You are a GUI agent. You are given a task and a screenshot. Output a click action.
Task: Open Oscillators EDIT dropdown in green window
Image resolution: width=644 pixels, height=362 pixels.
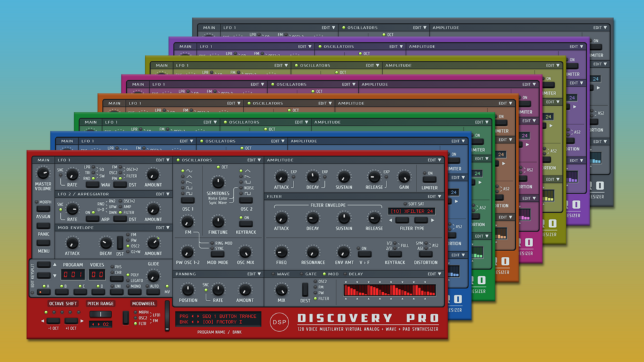(x=301, y=122)
